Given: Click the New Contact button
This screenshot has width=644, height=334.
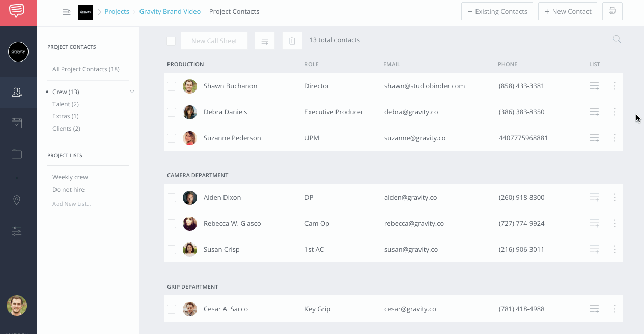Looking at the screenshot, I should 568,11.
